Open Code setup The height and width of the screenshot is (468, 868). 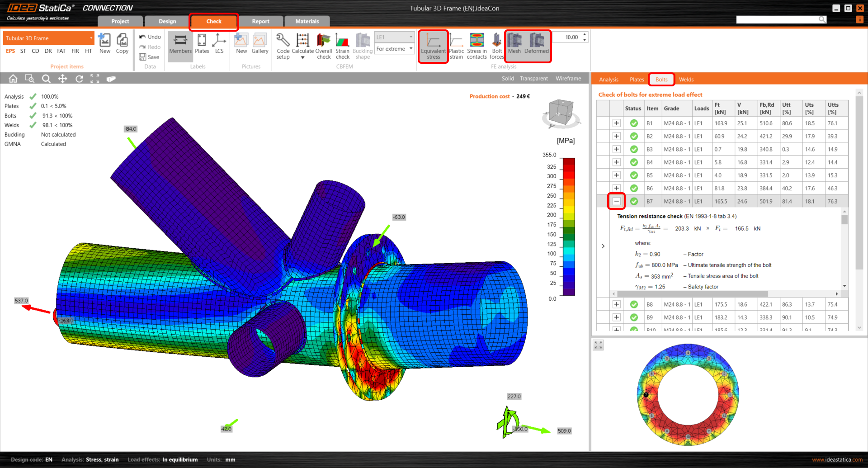pos(283,46)
